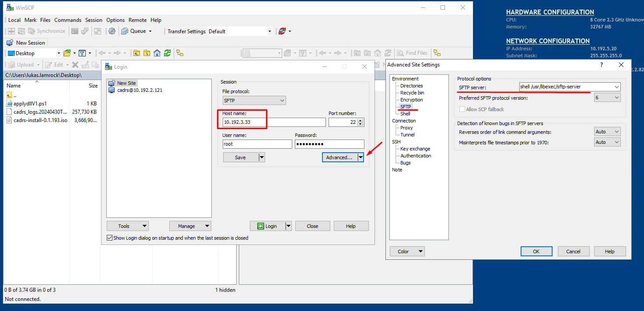This screenshot has width=644, height=311.
Task: Open the Session menu
Action: tap(94, 20)
